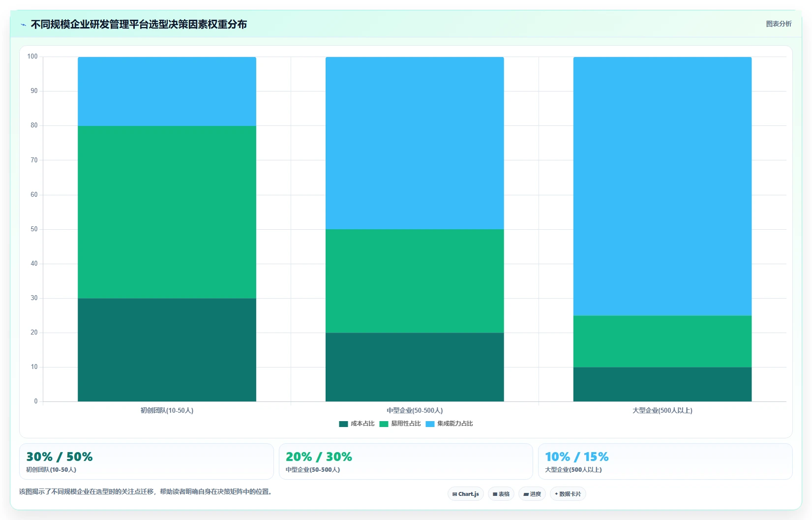Click the 图表分析 label at top right

click(x=779, y=24)
